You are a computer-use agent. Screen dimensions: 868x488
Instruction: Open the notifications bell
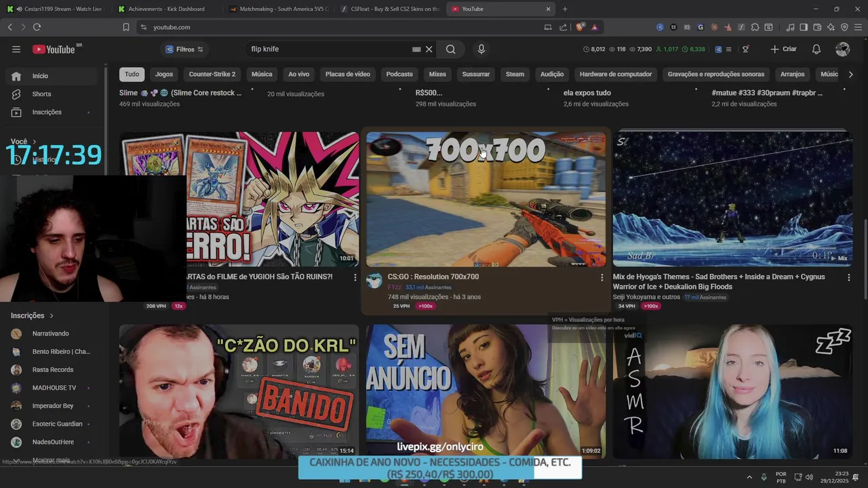tap(816, 49)
